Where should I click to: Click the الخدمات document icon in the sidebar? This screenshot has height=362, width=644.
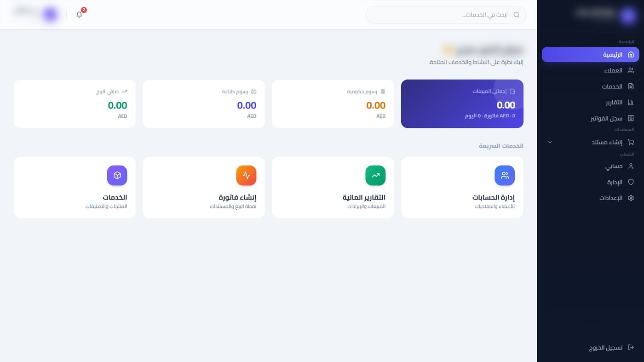click(631, 86)
